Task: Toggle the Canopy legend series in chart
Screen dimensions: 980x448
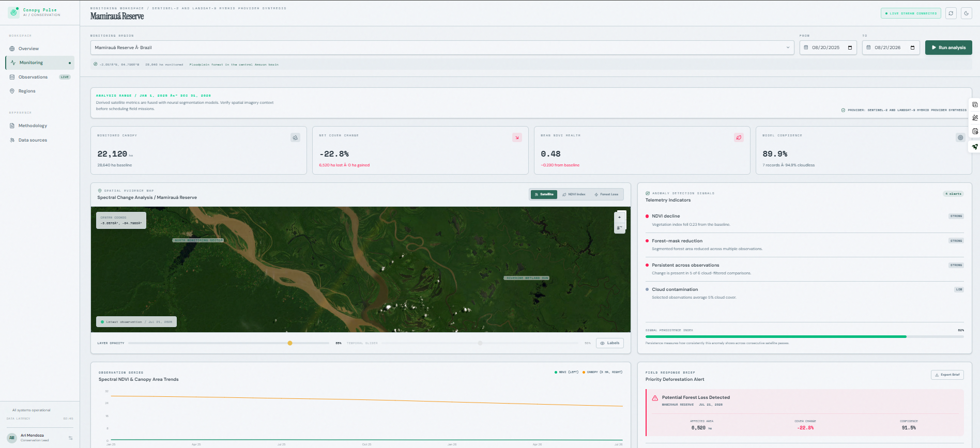Action: (x=602, y=372)
